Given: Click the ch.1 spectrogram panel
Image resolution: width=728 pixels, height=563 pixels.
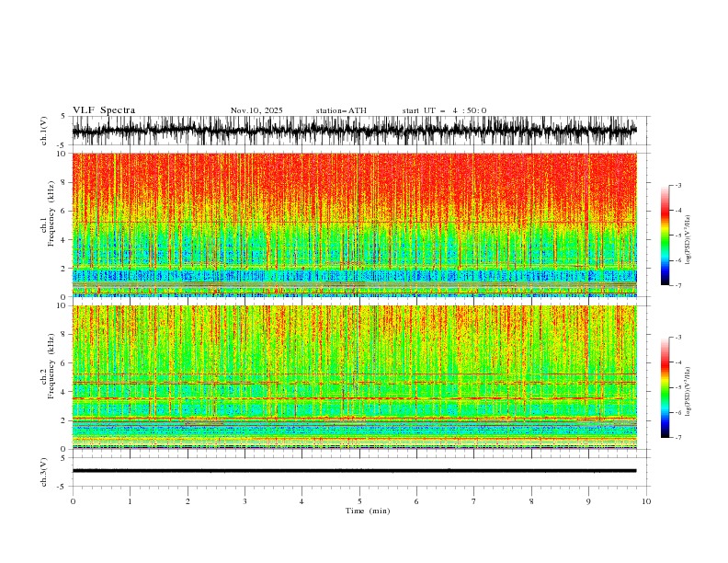Looking at the screenshot, I should pyautogui.click(x=355, y=224).
